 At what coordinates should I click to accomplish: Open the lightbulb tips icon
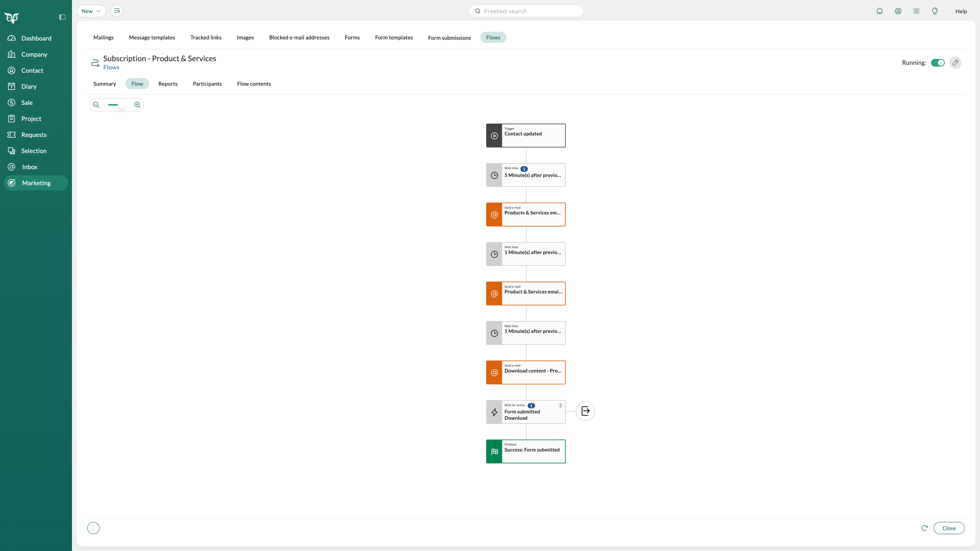[x=935, y=11]
